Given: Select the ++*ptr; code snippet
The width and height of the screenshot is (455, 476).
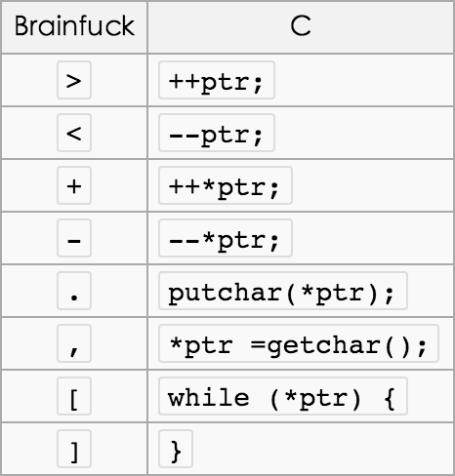Looking at the screenshot, I should [226, 185].
